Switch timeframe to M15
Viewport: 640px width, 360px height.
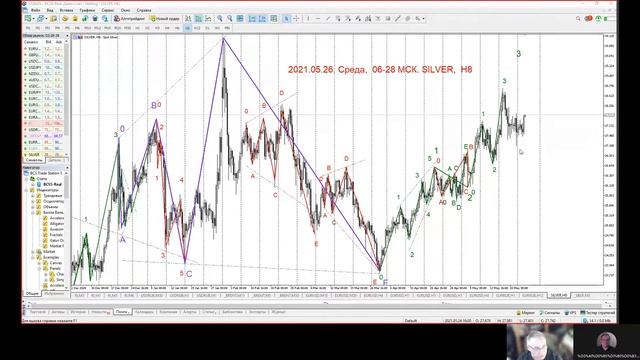(107, 28)
